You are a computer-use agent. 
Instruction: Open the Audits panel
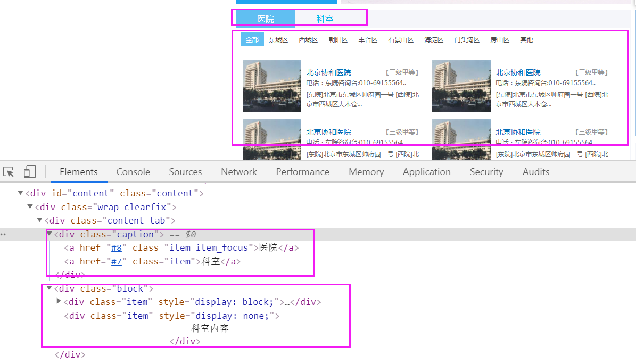click(x=535, y=171)
